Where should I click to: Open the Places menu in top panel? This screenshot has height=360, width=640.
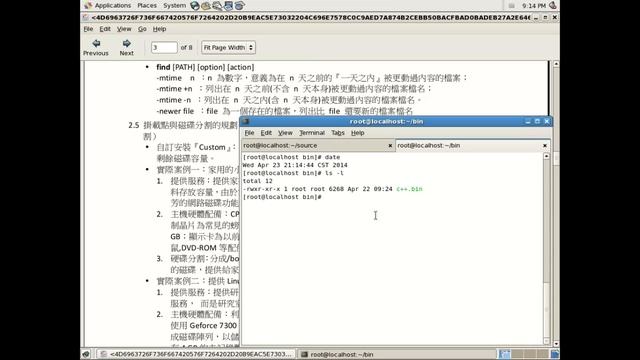147,5
